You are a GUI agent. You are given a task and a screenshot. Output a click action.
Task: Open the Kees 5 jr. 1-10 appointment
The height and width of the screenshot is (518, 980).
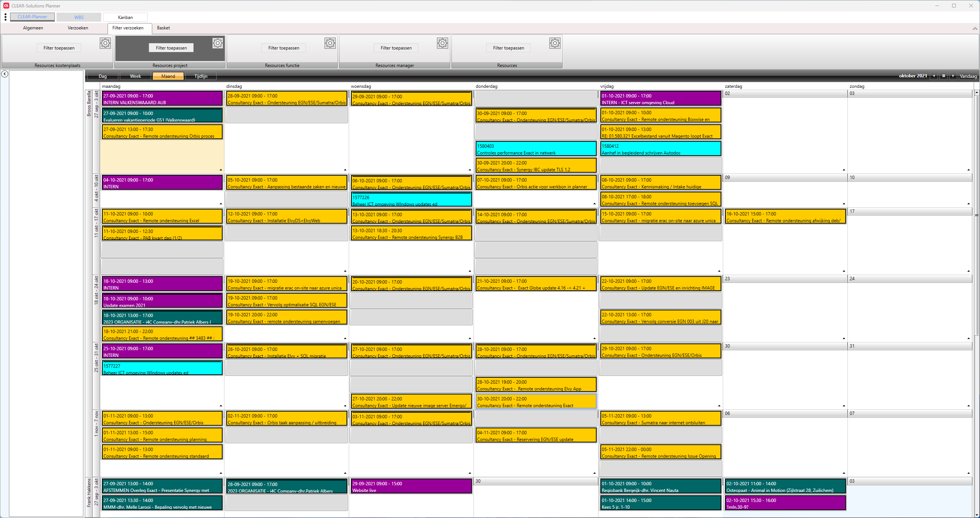pyautogui.click(x=661, y=503)
